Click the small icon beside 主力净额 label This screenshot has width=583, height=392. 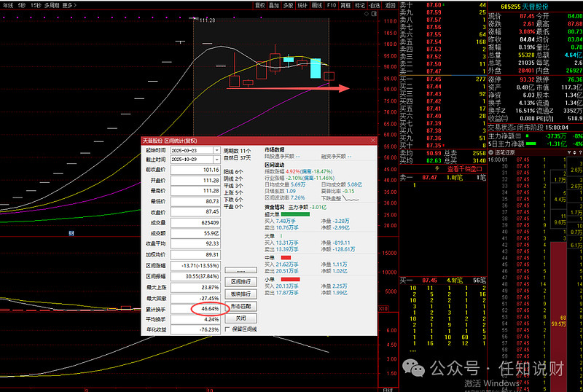pyautogui.click(x=518, y=136)
